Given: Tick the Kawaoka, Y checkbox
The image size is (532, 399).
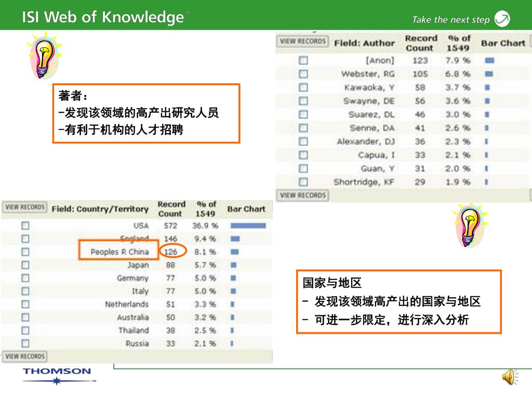Looking at the screenshot, I should (x=303, y=87).
